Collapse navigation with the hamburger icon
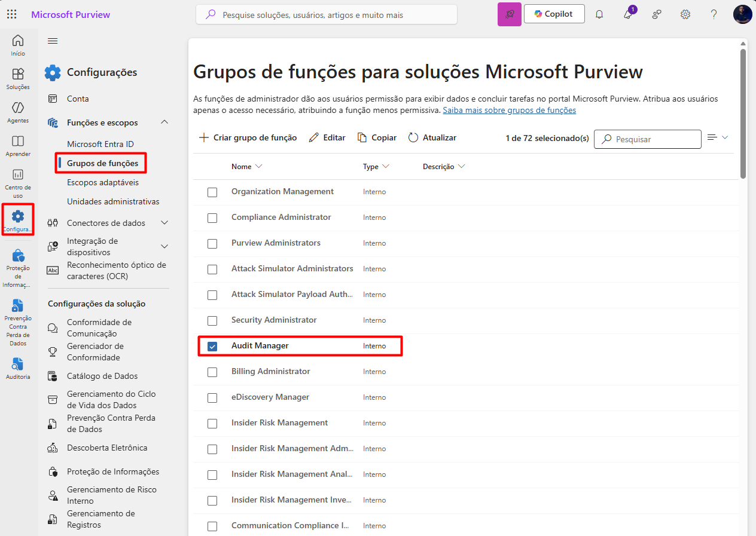Viewport: 756px width, 536px height. (53, 41)
